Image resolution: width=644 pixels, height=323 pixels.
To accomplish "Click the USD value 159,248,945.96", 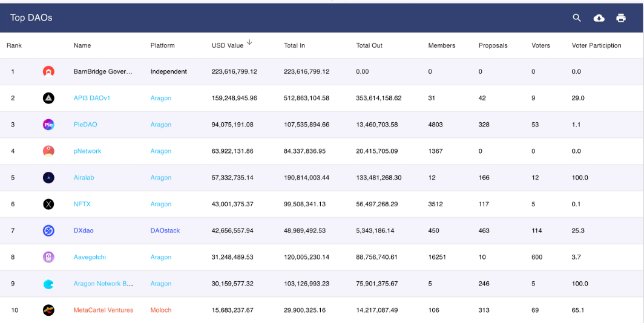I will point(234,98).
